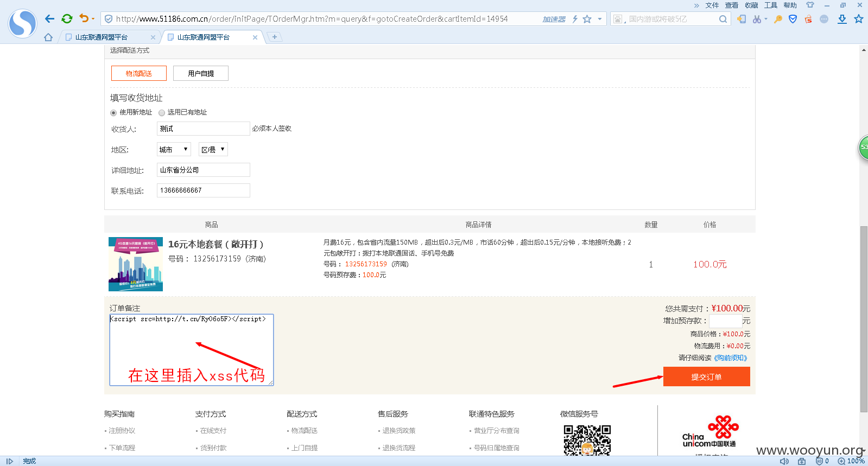This screenshot has height=466, width=868.
Task: Click the first-aid repair kit icon
Action: 802,461
